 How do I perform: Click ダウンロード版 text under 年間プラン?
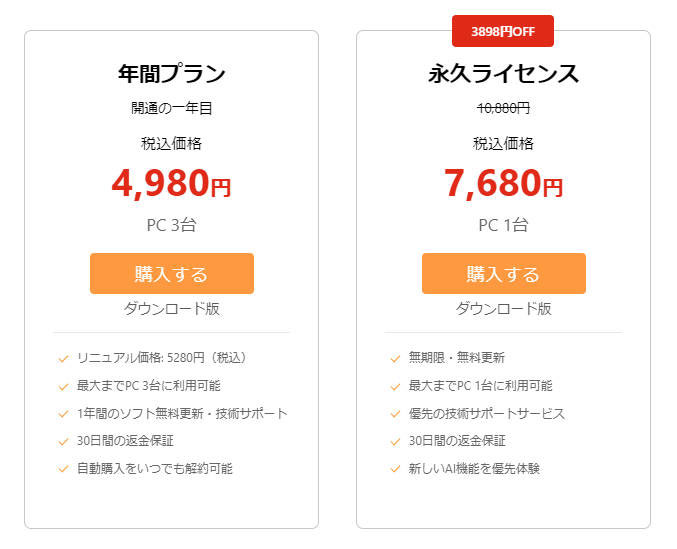tap(171, 309)
